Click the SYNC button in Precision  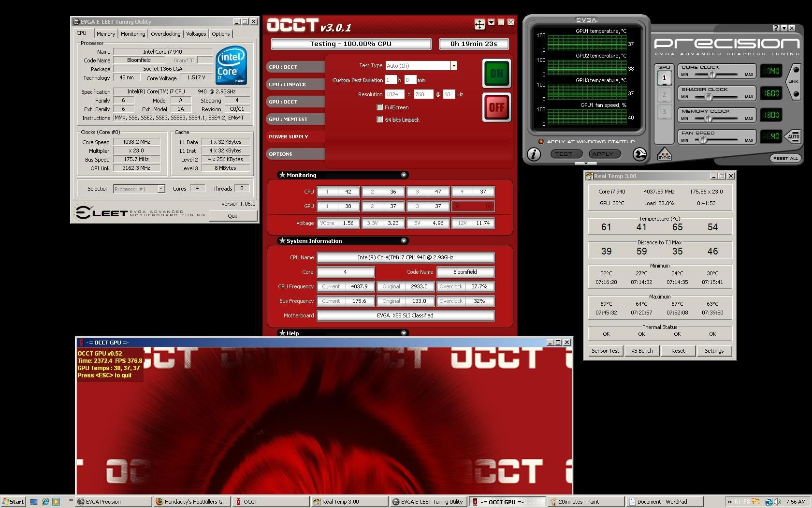[665, 154]
